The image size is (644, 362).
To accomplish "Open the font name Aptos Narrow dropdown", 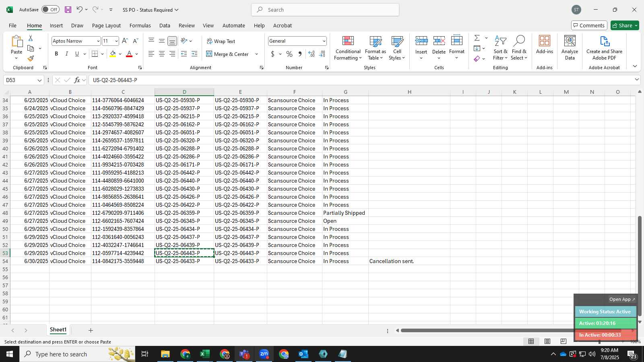I will coord(98,41).
